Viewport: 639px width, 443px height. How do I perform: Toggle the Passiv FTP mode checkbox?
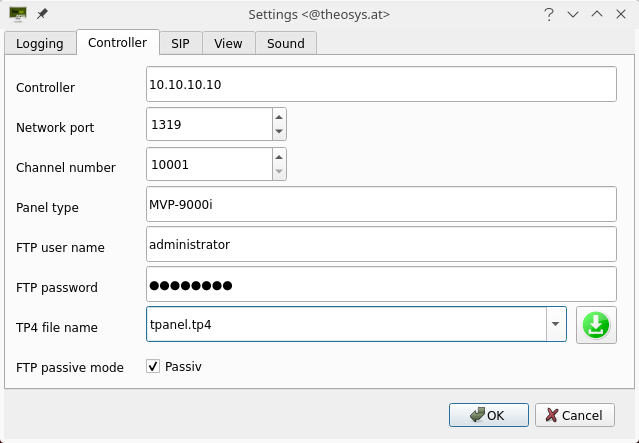point(153,366)
